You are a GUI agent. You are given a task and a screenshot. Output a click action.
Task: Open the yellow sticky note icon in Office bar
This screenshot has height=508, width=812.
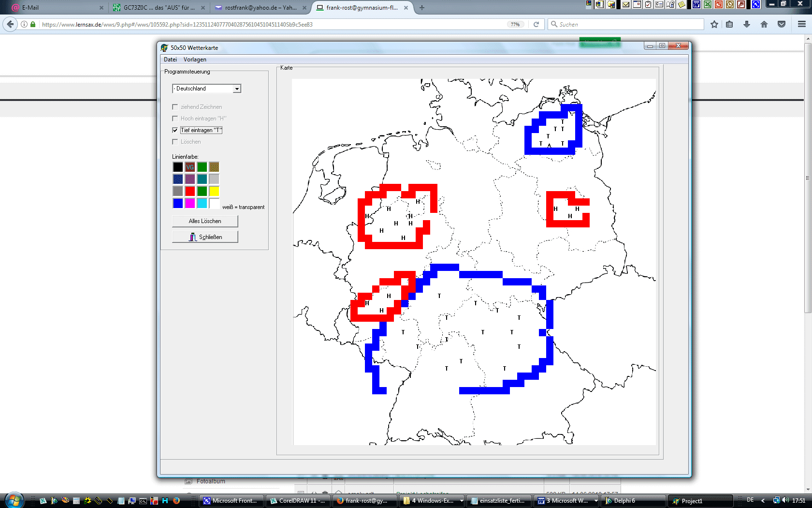click(x=681, y=4)
